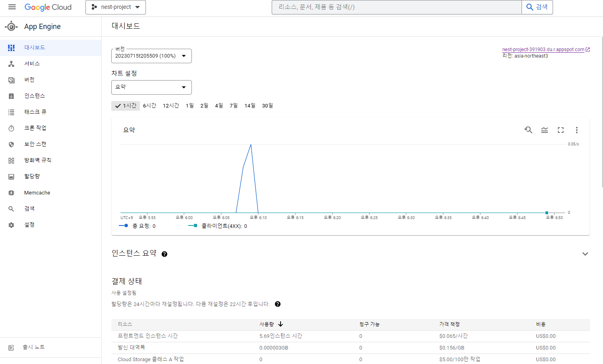Open external link icon next to appspot URL
603x364 pixels.
(x=588, y=50)
